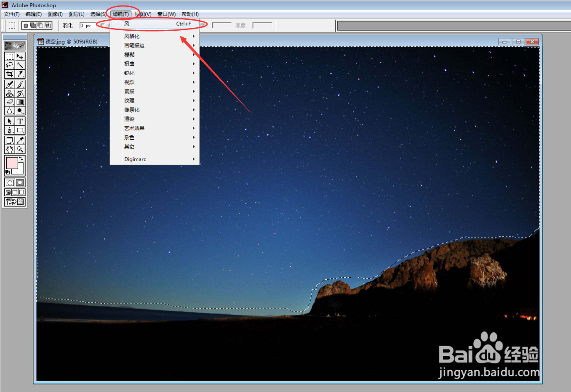This screenshot has width=571, height=392.
Task: Switch to full screen mode with menu bar
Action: click(15, 192)
